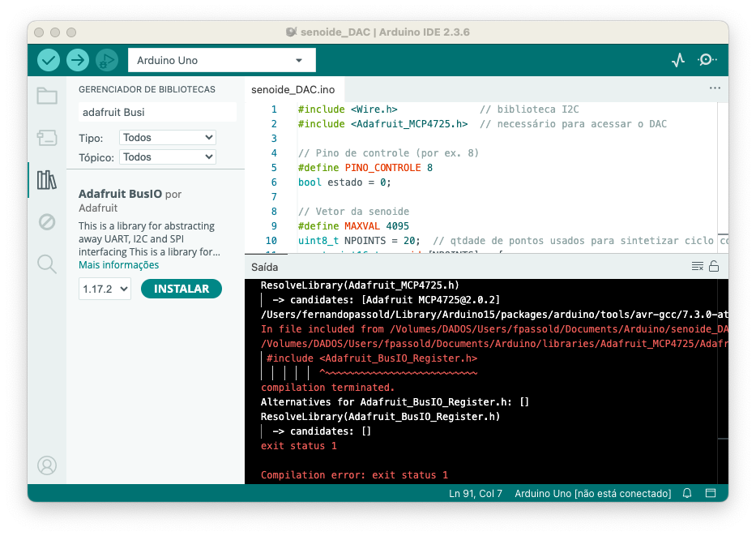This screenshot has width=756, height=536.
Task: Click line number 10 in gutter
Action: (271, 241)
